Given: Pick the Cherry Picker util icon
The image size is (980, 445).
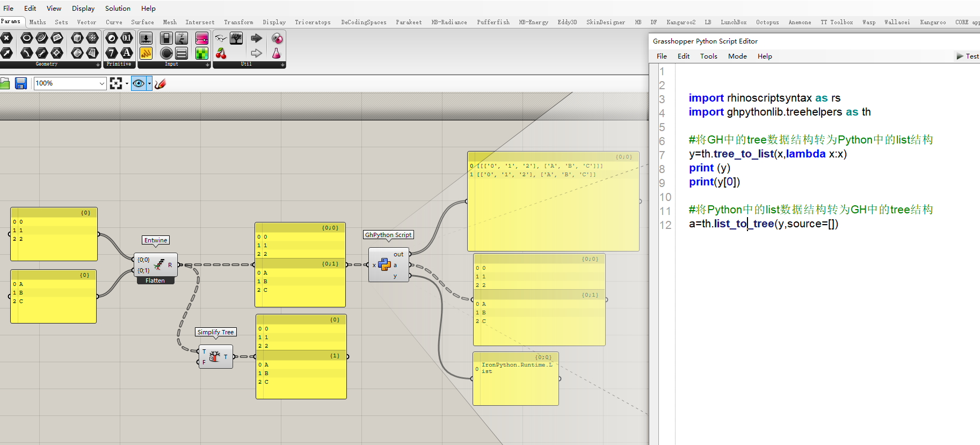Looking at the screenshot, I should [221, 53].
